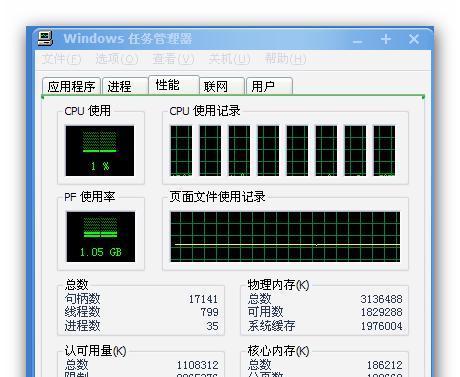Click the last CPU usage history graph
This screenshot has width=460, height=377.
tap(384, 151)
